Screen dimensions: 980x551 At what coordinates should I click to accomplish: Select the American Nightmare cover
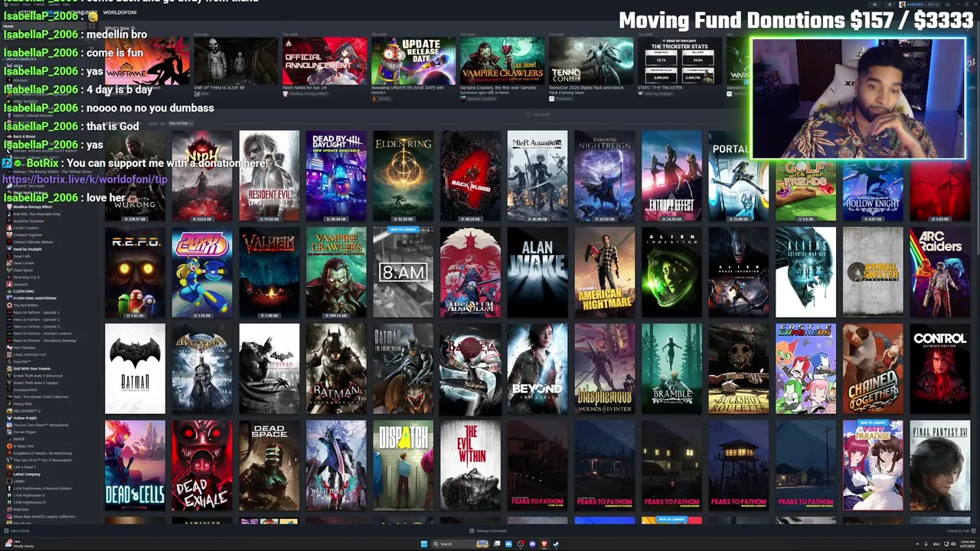[x=605, y=272]
